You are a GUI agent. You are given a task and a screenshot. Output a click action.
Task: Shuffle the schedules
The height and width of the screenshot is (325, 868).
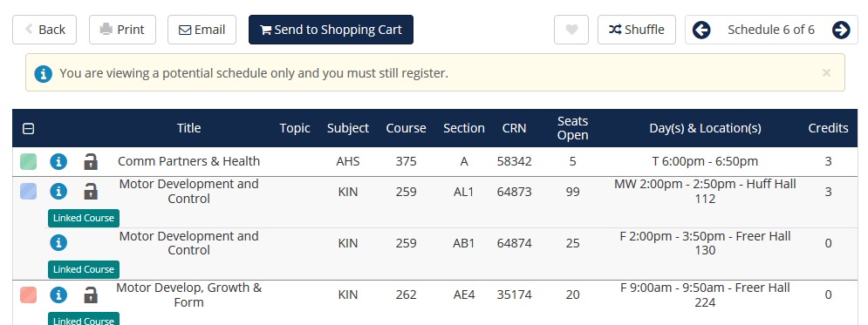pyautogui.click(x=637, y=30)
